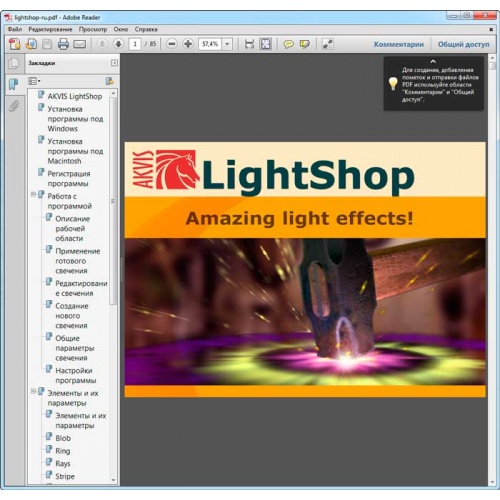Click the zoom in plus button
The height and width of the screenshot is (500, 500).
[x=188, y=44]
